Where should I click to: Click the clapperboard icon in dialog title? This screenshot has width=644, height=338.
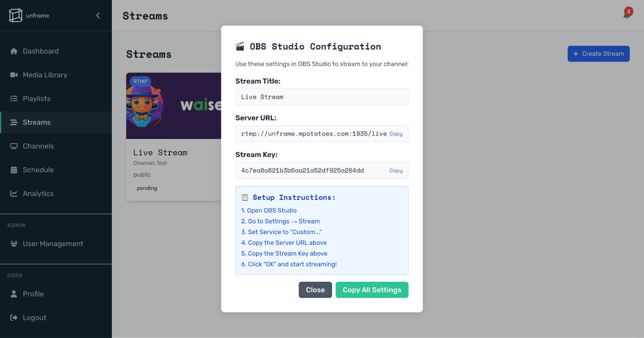coord(240,46)
